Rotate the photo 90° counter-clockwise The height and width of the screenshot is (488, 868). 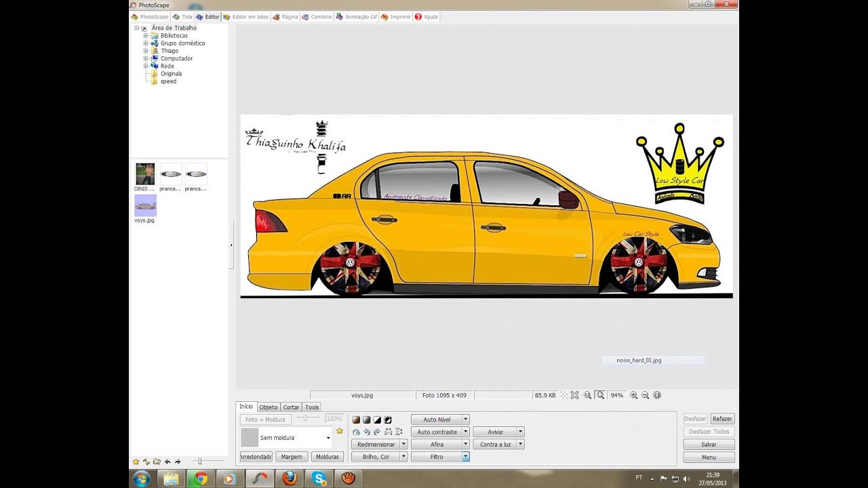coord(367,432)
